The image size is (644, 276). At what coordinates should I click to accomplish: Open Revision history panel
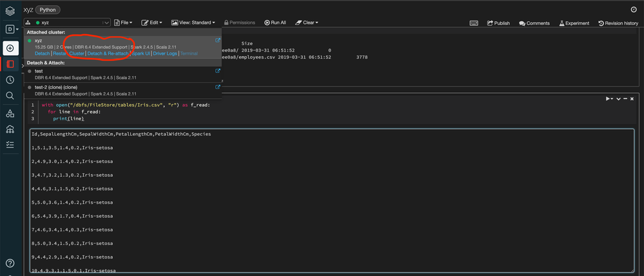pyautogui.click(x=618, y=23)
